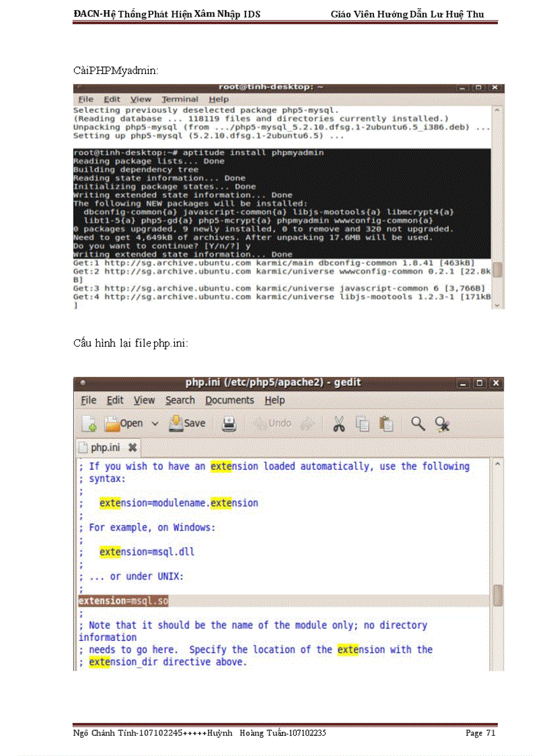Open gedit's View menu
Screen dimensions: 549x756
point(144,400)
